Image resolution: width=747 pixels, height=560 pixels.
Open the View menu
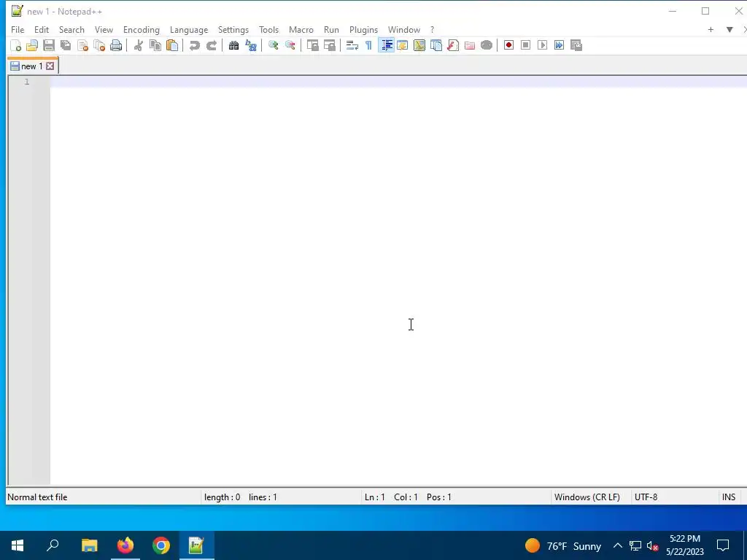pyautogui.click(x=104, y=29)
